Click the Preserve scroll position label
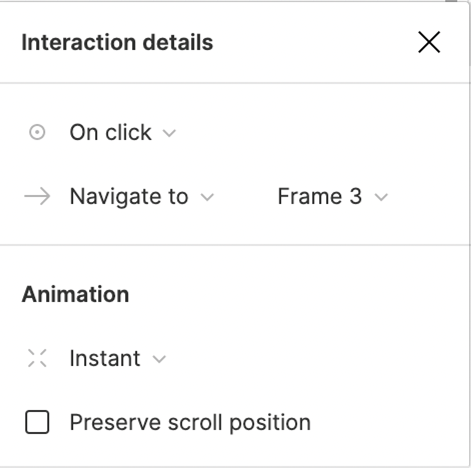This screenshot has height=468, width=471. pyautogui.click(x=190, y=423)
